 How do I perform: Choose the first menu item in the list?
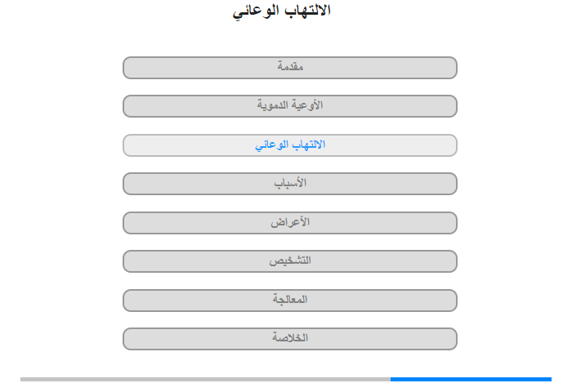point(290,68)
